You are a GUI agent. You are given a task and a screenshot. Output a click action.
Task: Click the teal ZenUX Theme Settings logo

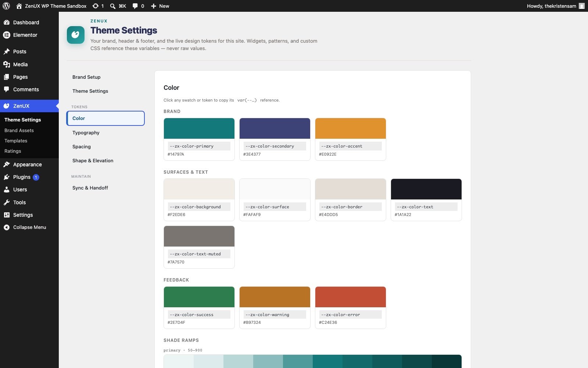76,35
